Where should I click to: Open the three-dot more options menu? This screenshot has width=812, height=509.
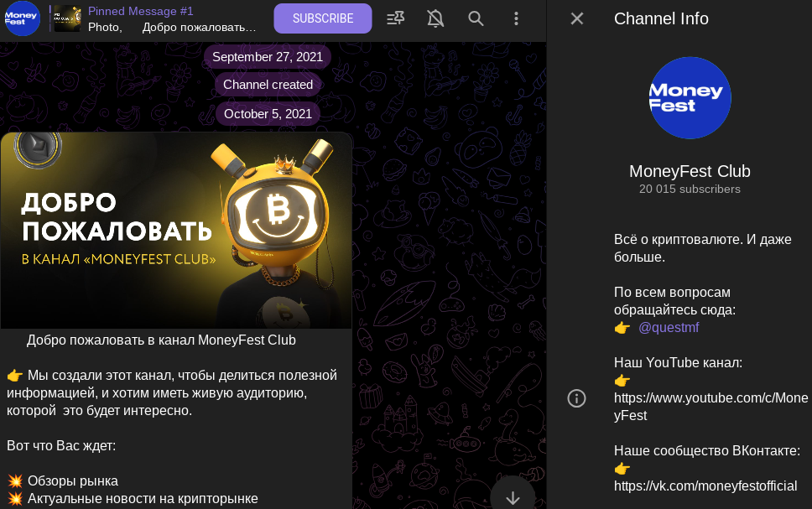(516, 18)
